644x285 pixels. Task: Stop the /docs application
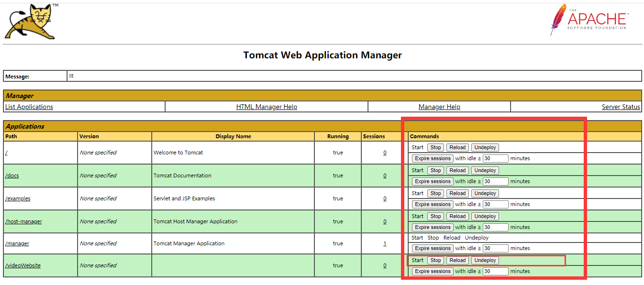click(x=435, y=170)
